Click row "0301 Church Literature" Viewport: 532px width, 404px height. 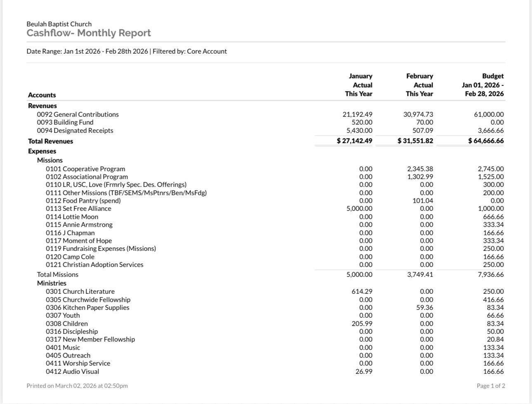coord(266,291)
